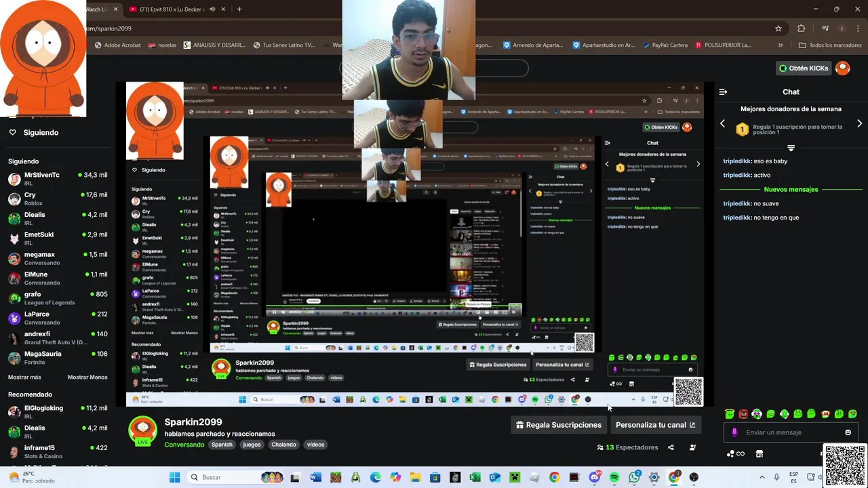This screenshot has height=488, width=868.
Task: Open the Tus Series Latino TV bookmark
Action: [284, 45]
